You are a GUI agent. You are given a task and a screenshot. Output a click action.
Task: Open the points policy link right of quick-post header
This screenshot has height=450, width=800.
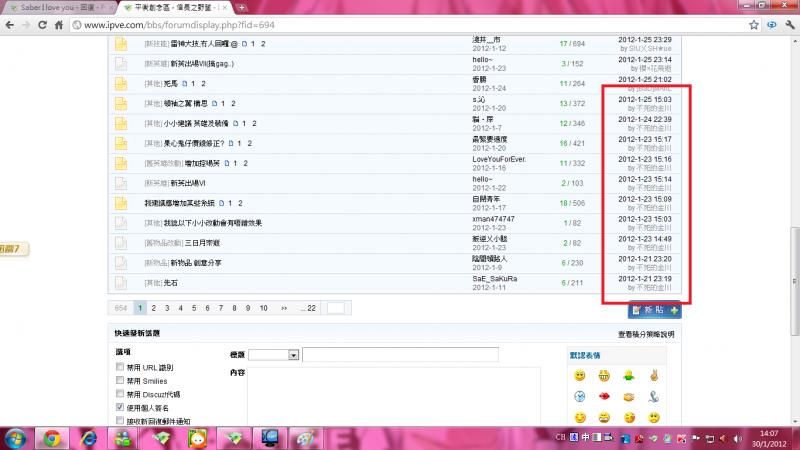click(x=646, y=335)
